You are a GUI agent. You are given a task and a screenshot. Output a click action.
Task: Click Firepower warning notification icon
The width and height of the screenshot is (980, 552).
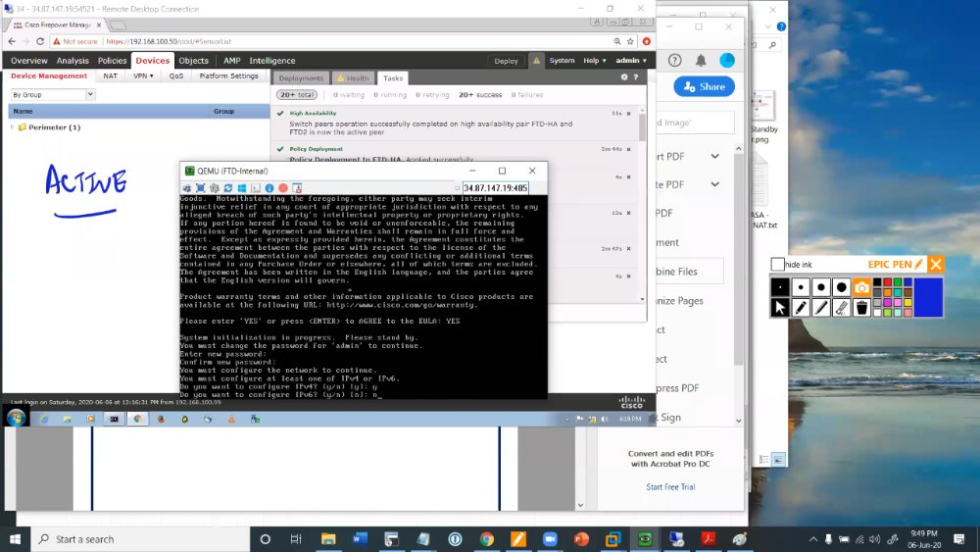tap(536, 61)
